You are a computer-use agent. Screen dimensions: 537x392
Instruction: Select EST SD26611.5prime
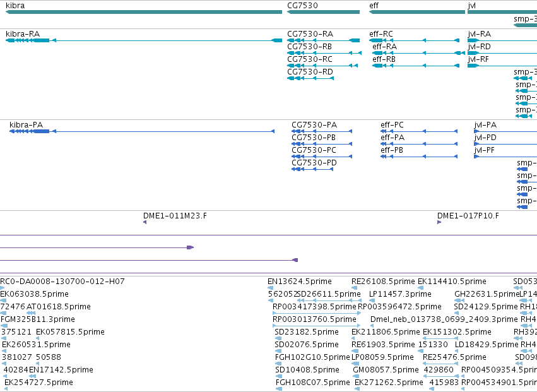click(x=329, y=294)
